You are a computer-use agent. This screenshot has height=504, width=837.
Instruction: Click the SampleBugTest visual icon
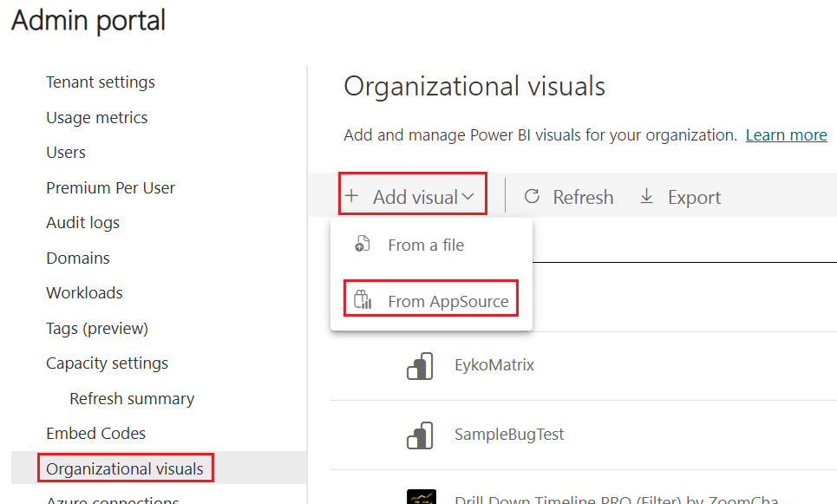[420, 435]
